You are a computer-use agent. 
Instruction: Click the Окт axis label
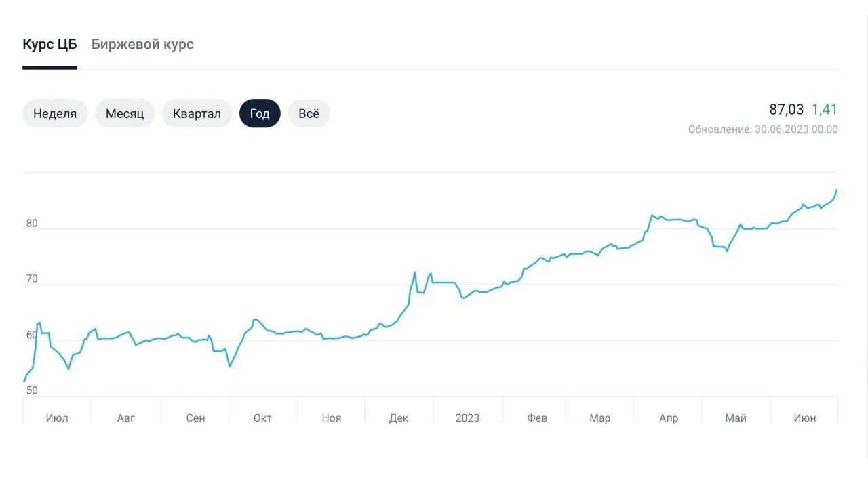tap(262, 418)
